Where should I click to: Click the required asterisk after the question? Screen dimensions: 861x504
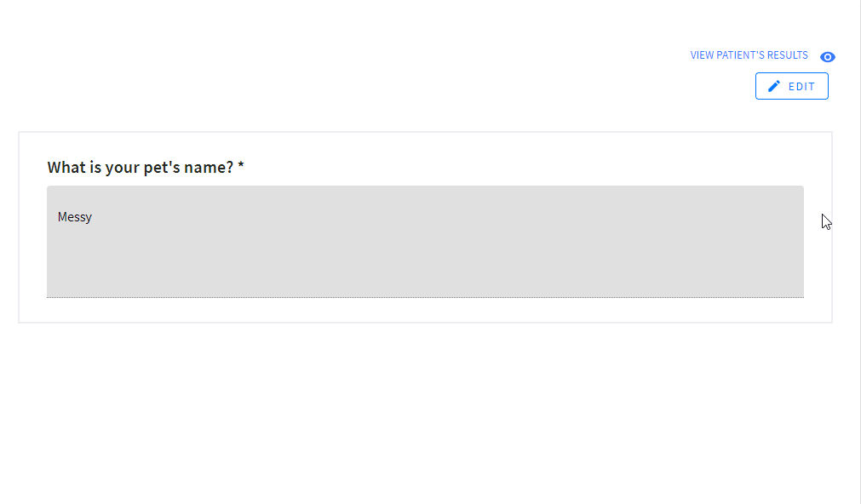pyautogui.click(x=241, y=167)
